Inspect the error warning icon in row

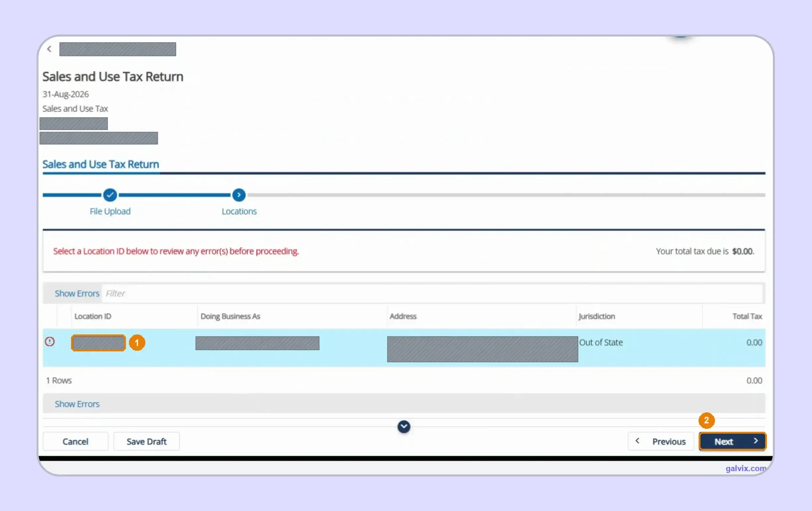(x=49, y=342)
